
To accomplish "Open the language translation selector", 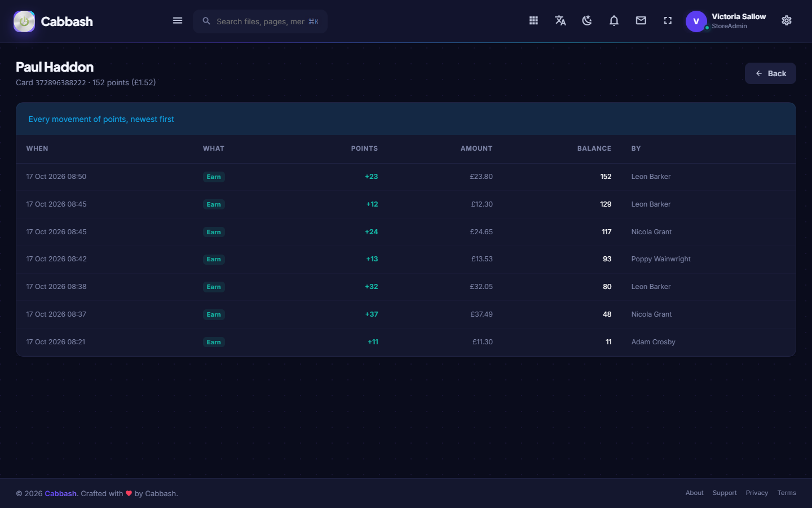I will (x=561, y=21).
